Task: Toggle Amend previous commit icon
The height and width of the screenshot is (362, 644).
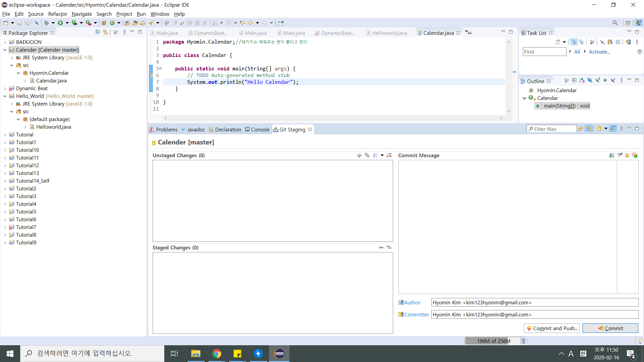Action: (611, 155)
